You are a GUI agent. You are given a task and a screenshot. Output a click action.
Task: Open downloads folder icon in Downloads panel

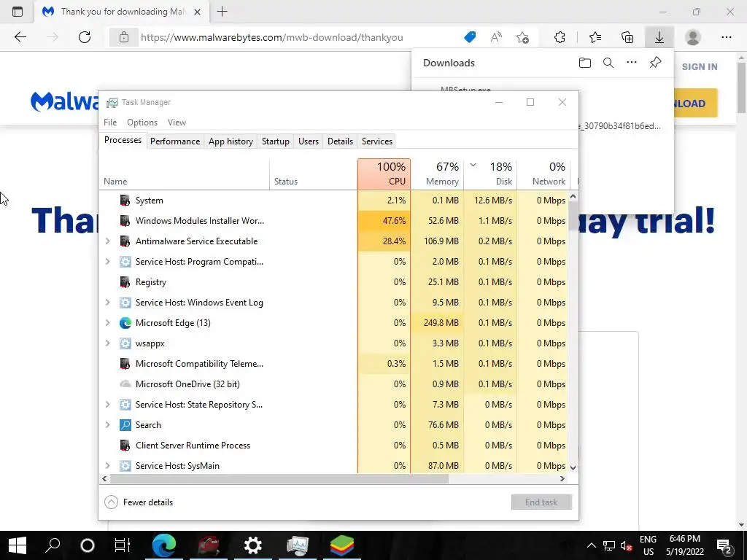coord(585,63)
